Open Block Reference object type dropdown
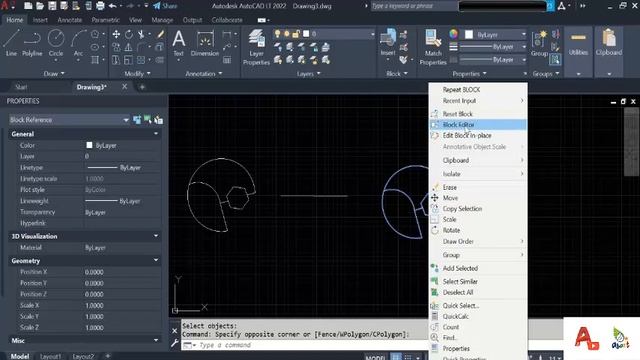The width and height of the screenshot is (640, 360). pos(126,120)
